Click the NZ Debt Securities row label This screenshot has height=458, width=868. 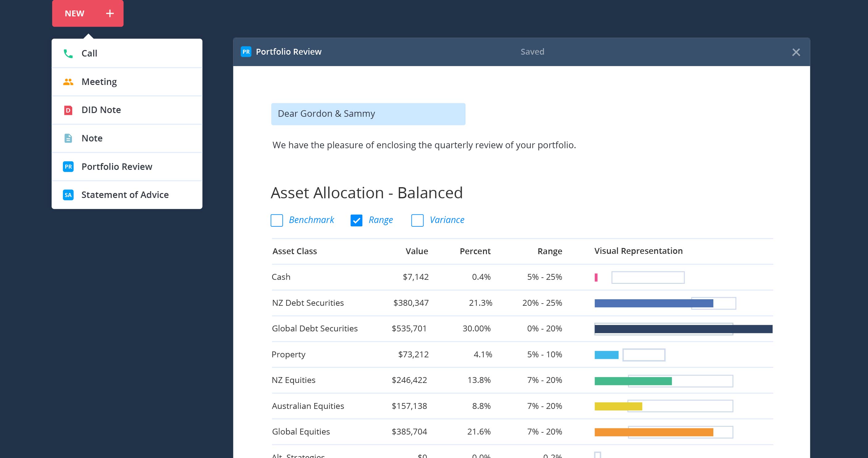coord(308,303)
